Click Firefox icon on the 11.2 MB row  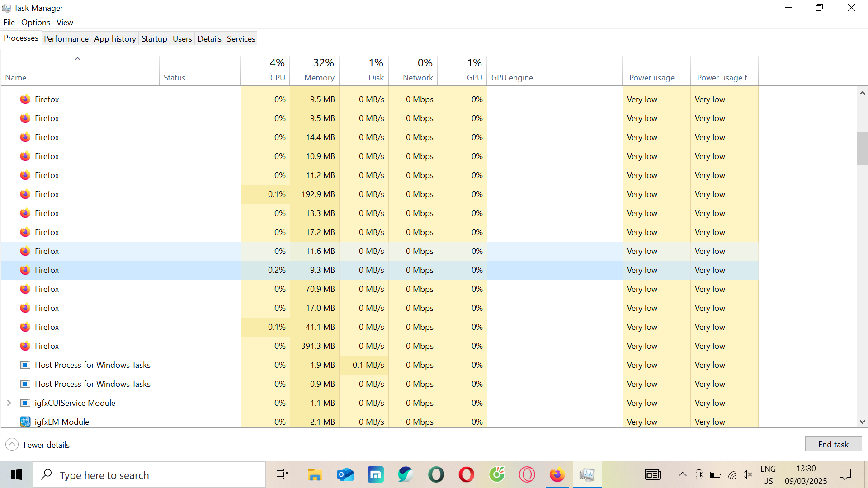[25, 175]
